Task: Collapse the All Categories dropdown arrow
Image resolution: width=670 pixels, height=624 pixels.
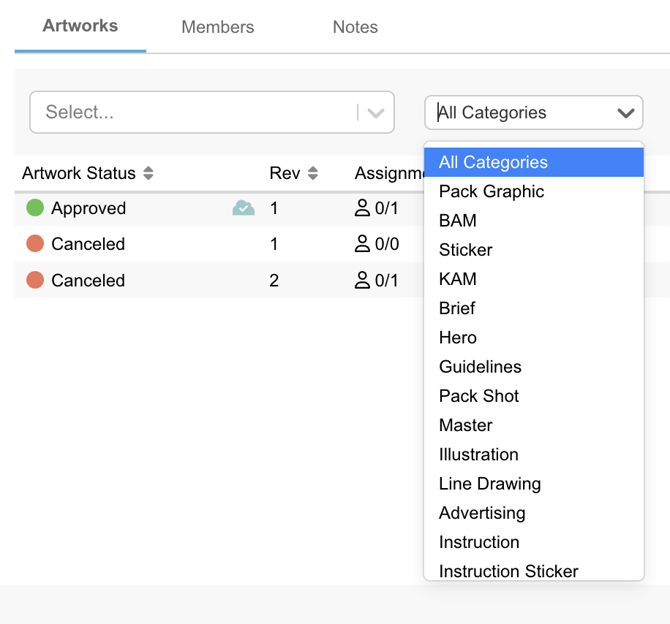Action: [626, 113]
